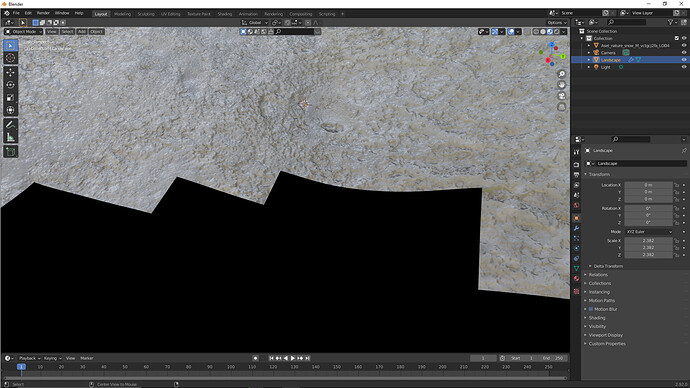
Task: Open the timeline Playback menu
Action: point(29,358)
